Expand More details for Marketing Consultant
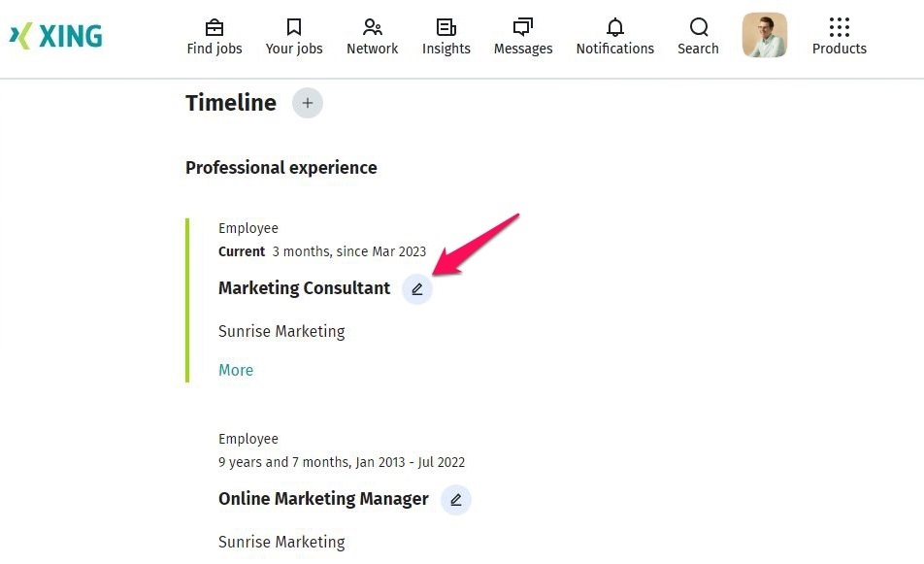The image size is (924, 564). 236,370
